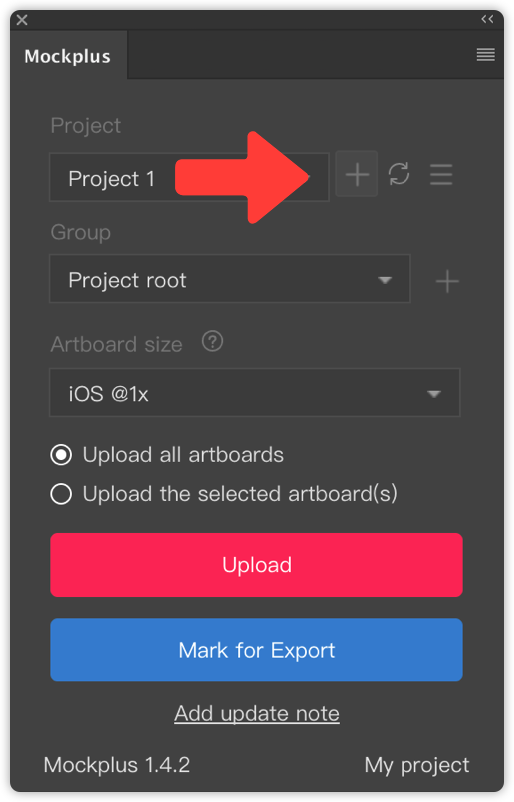Open the Add update note link
514x802 pixels.
coord(257,713)
